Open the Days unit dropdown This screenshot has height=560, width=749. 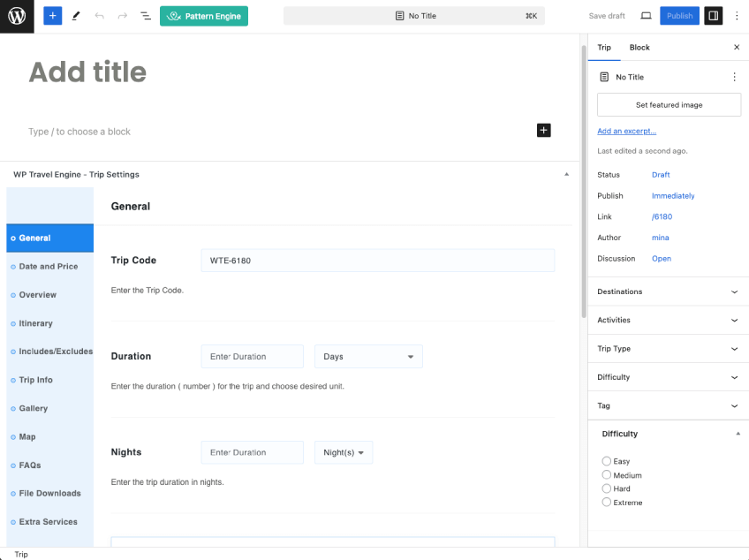[368, 357]
